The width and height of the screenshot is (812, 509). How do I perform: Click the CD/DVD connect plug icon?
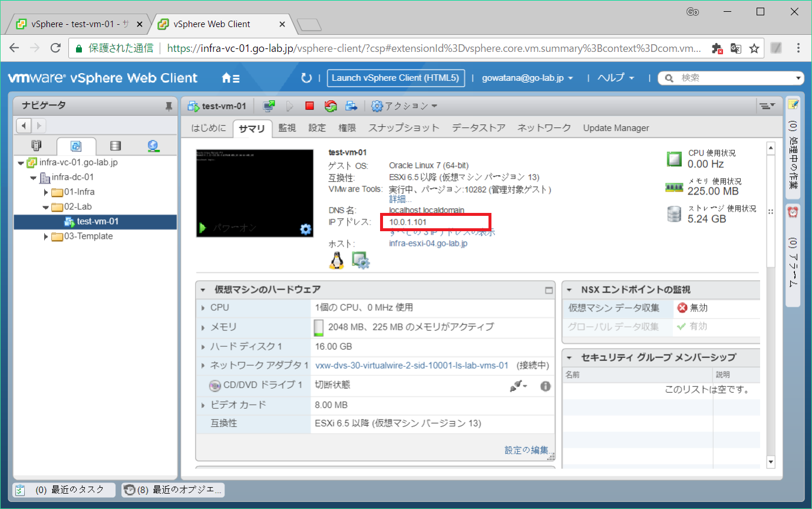(x=518, y=386)
